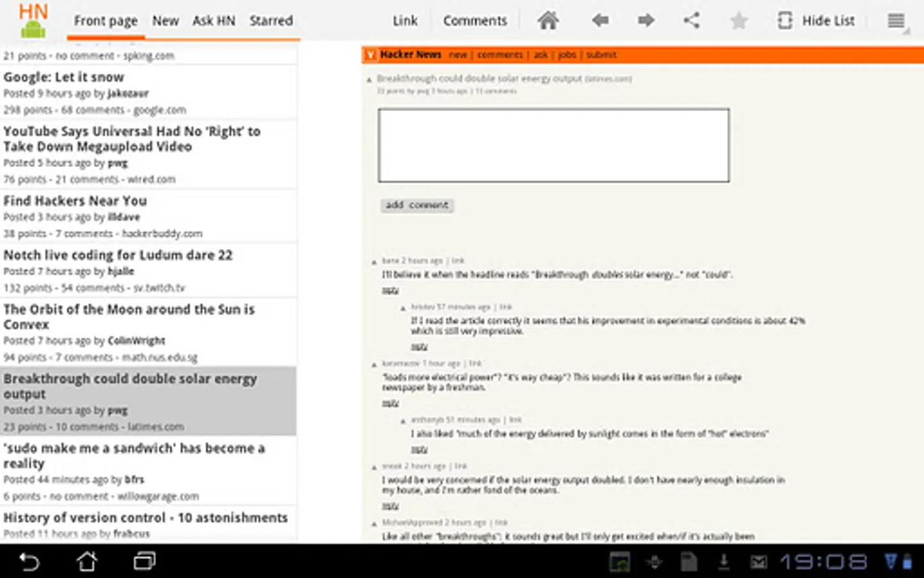Viewport: 924px width, 578px height.
Task: Switch to Link view
Action: (x=405, y=21)
